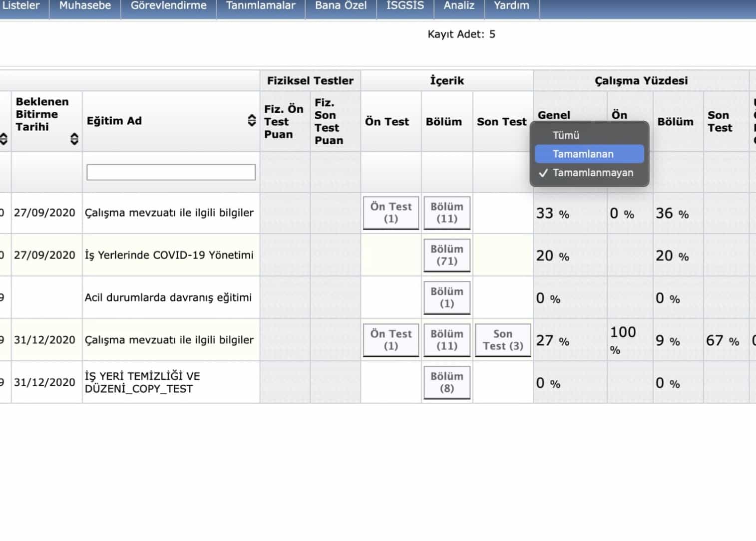
Task: Open the İSGSİS menu
Action: (x=405, y=6)
